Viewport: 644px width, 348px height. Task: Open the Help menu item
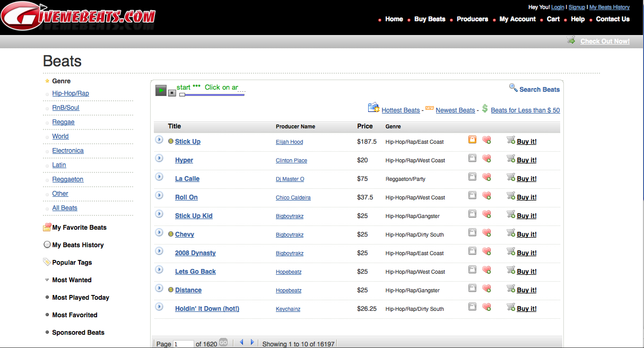[578, 19]
